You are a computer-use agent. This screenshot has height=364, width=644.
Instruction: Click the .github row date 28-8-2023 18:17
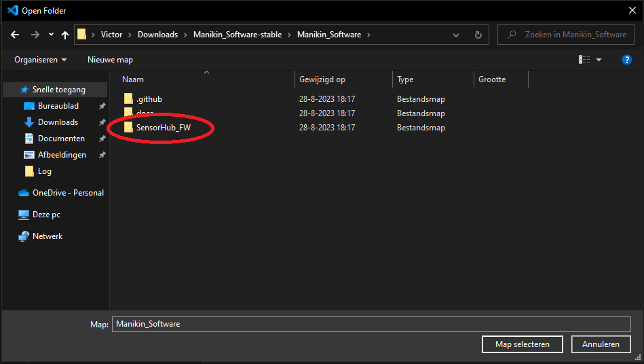pyautogui.click(x=327, y=99)
